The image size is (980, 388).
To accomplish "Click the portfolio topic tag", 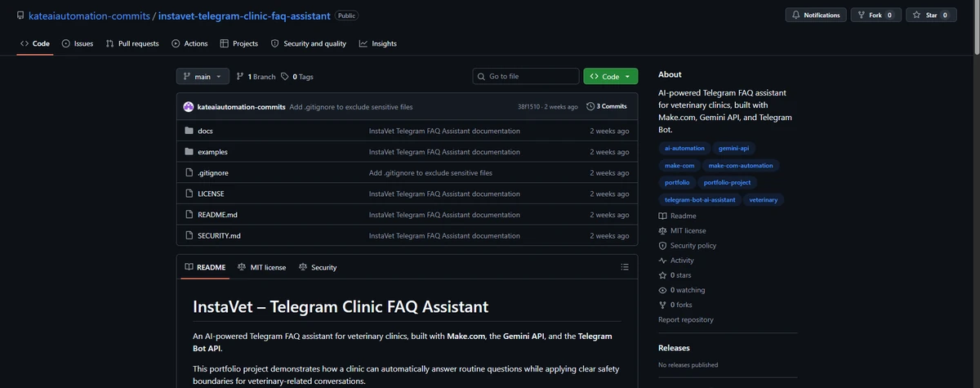I will tap(677, 182).
